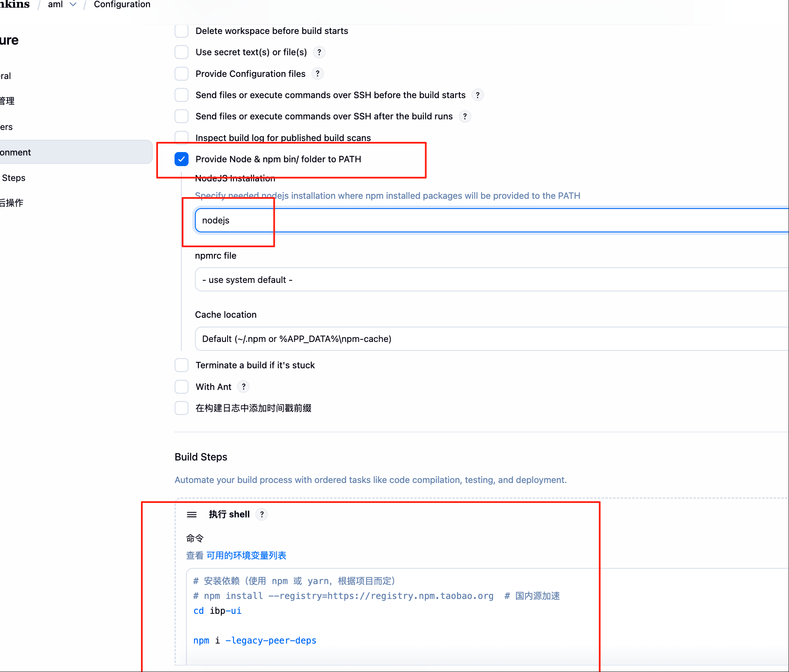Click the Build Steps heading
789x672 pixels.
click(x=201, y=457)
